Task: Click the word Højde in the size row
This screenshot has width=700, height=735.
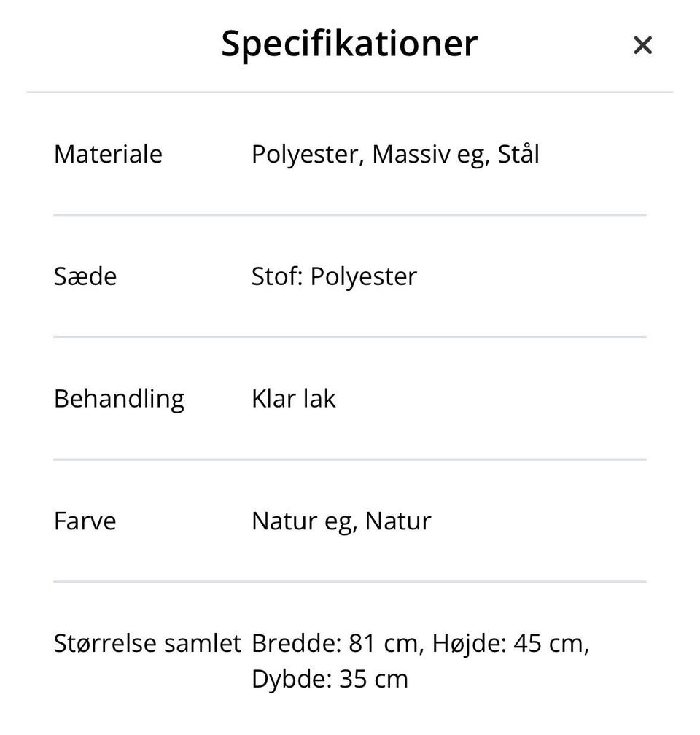Action: [x=468, y=644]
